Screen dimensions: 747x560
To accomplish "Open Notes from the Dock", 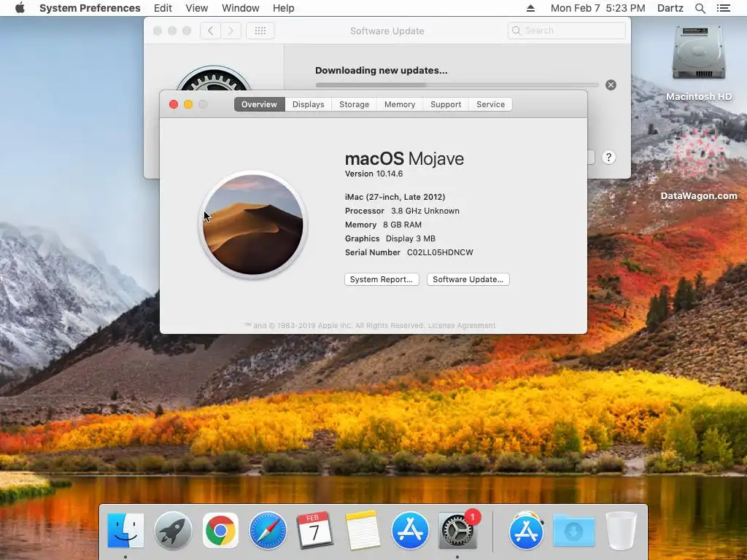I will pos(363,530).
